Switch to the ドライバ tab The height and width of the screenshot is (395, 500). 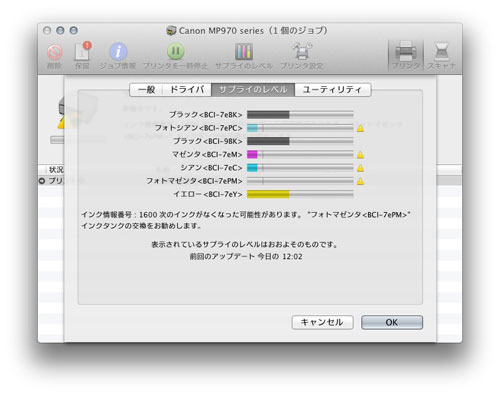(x=187, y=90)
